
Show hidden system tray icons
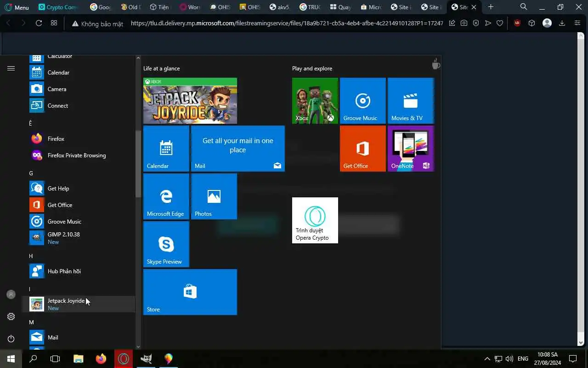(x=487, y=359)
